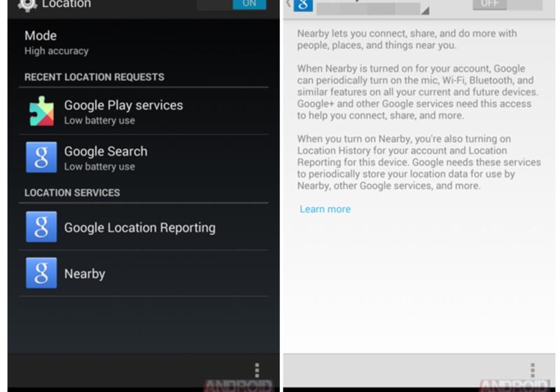This screenshot has width=560, height=392.
Task: Click the Location title in the header
Action: tap(66, 5)
